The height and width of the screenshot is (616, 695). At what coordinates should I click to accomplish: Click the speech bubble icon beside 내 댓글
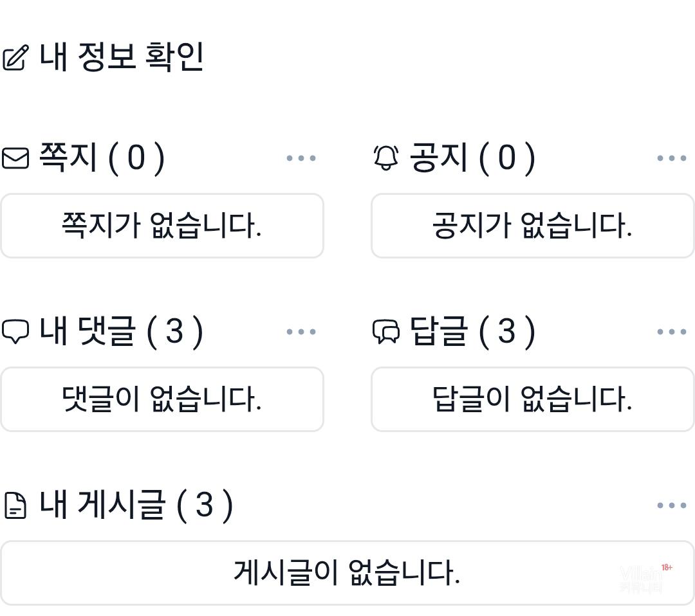(x=15, y=332)
